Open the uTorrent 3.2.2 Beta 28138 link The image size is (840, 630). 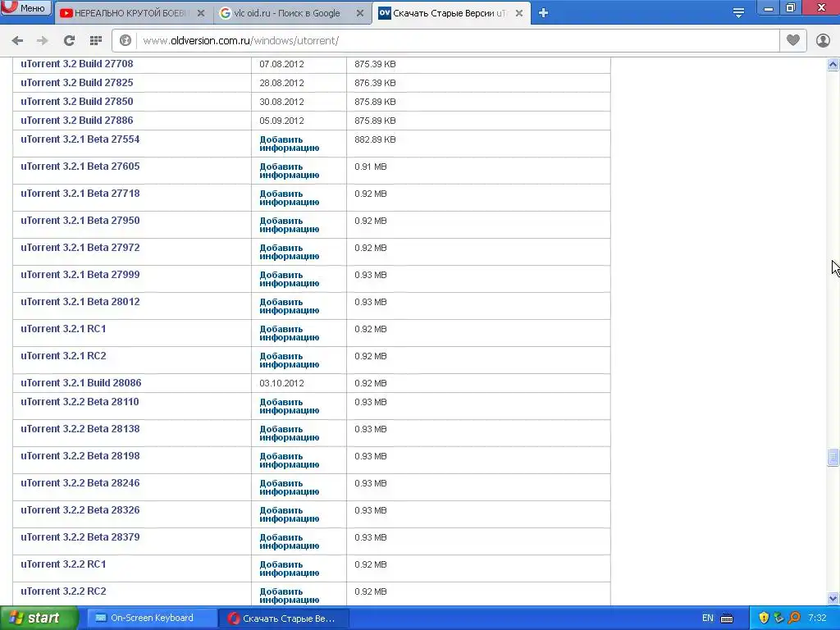(80, 428)
